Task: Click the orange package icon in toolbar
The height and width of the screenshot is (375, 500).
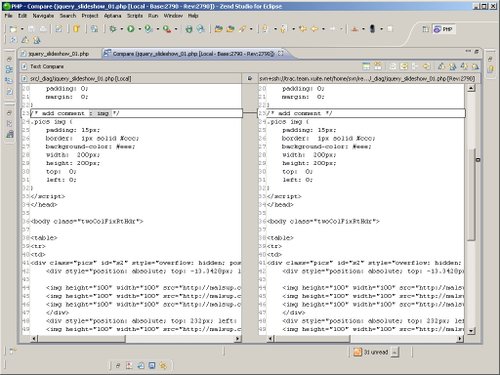Action: coord(77,29)
